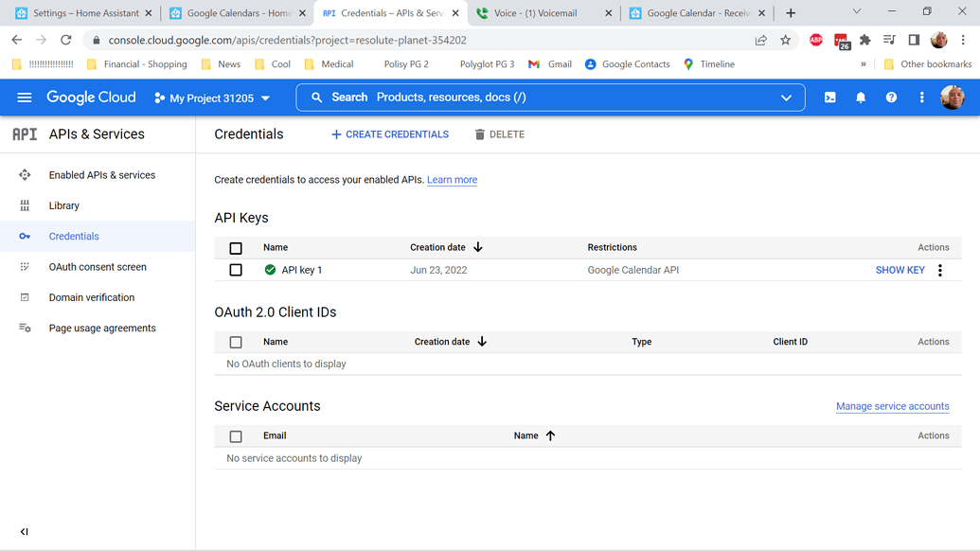This screenshot has width=980, height=551.
Task: Open the Google Contacts bookmark
Action: [x=628, y=63]
